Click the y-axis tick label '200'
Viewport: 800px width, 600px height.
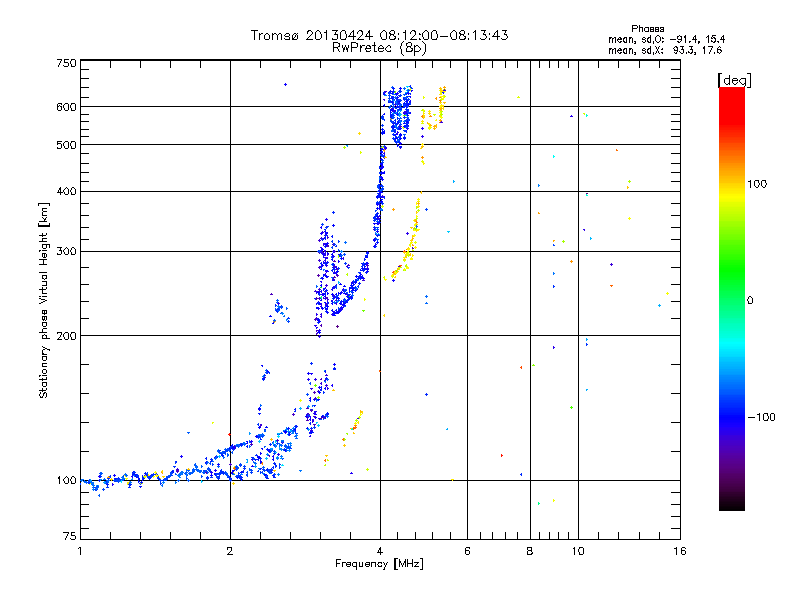point(66,336)
